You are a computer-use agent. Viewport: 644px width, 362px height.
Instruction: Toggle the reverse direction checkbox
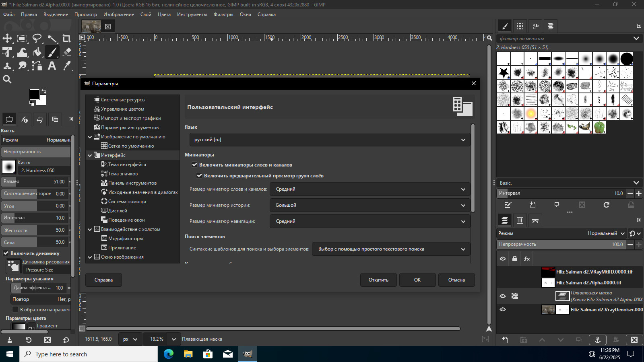tap(15, 309)
